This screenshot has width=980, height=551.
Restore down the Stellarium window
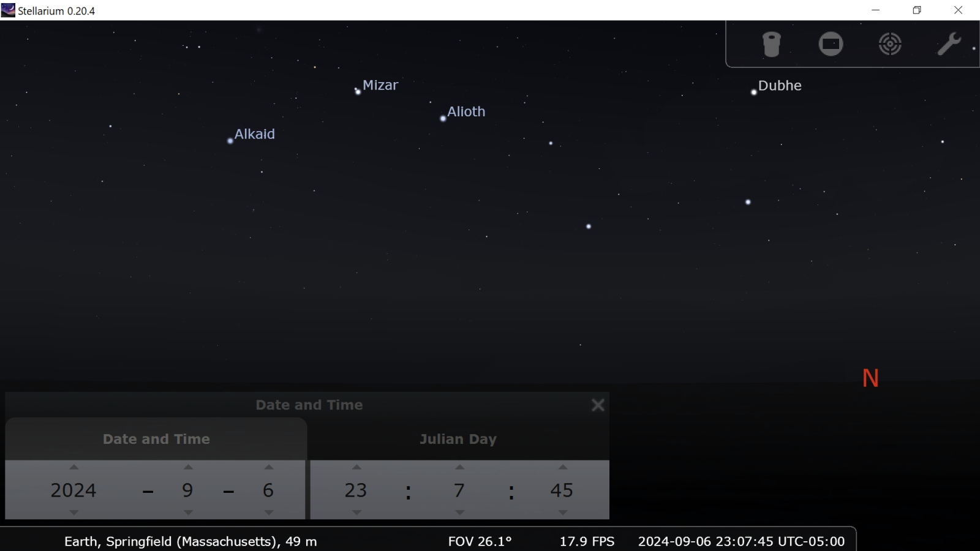point(916,10)
